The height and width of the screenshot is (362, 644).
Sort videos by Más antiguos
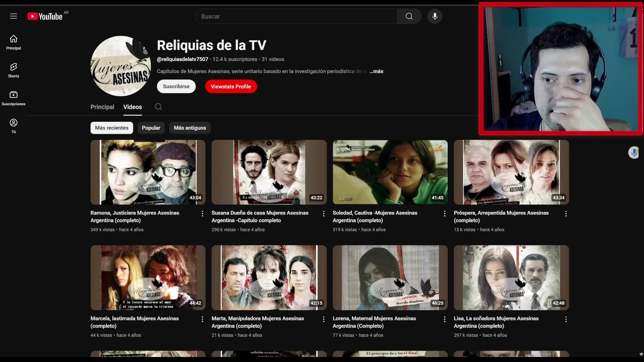(190, 128)
